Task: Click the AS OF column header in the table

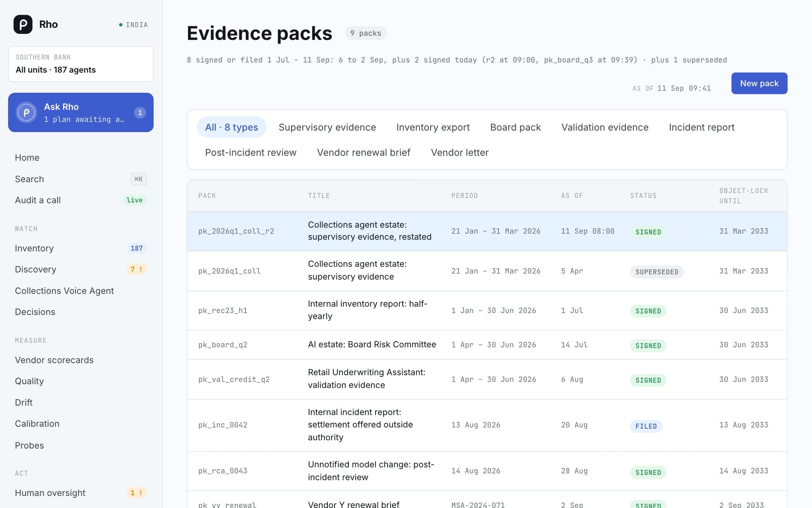Action: (x=572, y=196)
